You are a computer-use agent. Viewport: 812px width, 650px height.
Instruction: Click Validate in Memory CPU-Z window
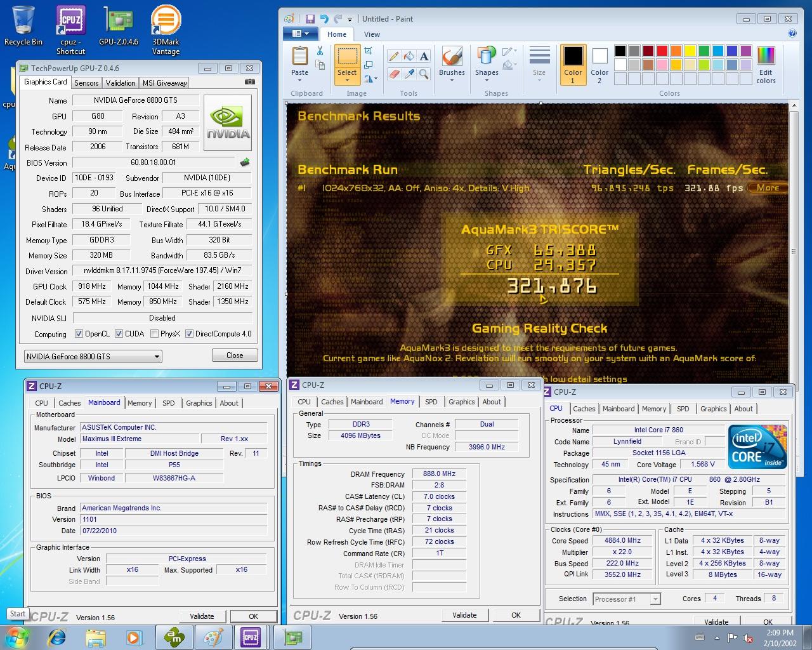click(464, 614)
